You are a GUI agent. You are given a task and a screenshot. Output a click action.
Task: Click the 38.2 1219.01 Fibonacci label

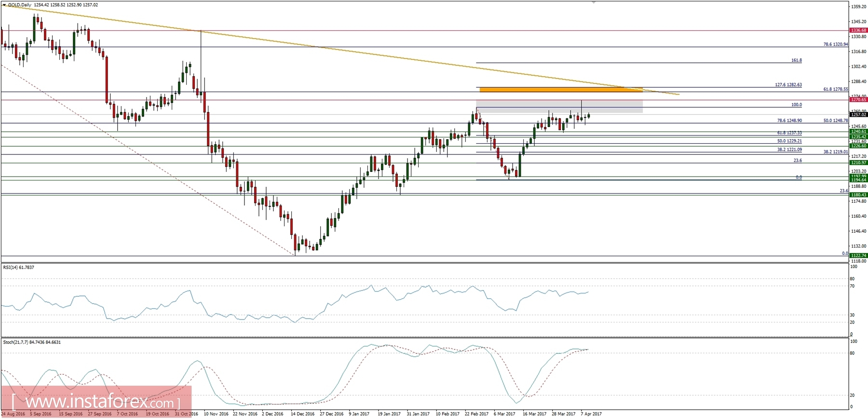[x=836, y=152]
